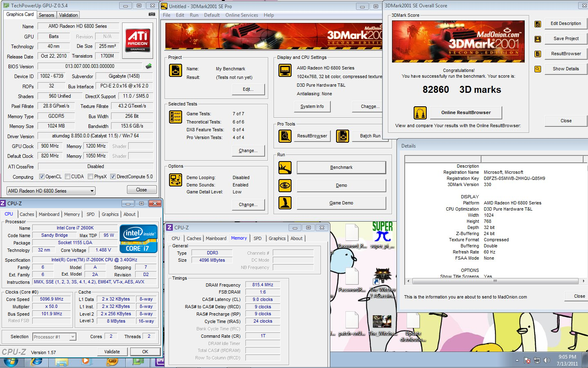Click the save BIOS icon in GPU-Z
This screenshot has height=368, width=588.
[149, 66]
